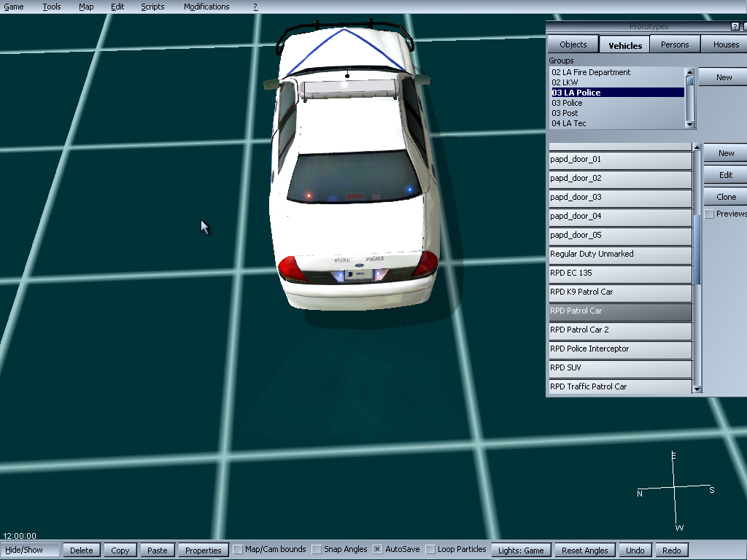Click the Hide/Show button
The width and height of the screenshot is (747, 560).
click(29, 550)
